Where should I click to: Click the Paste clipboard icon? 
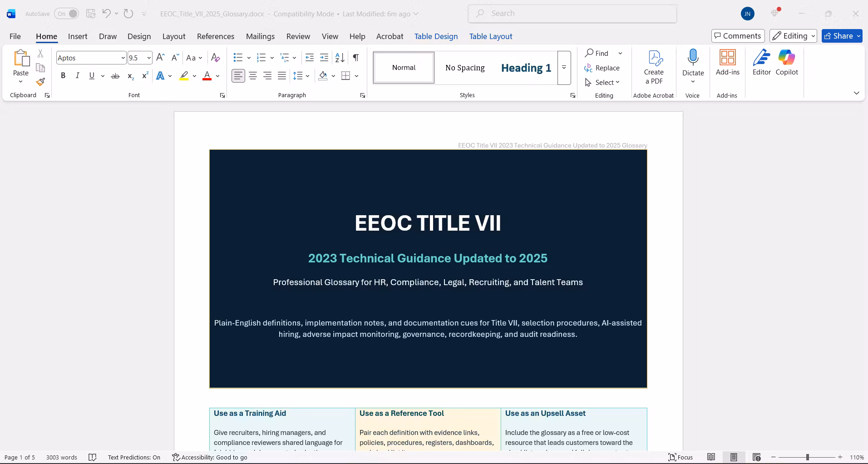[21, 58]
